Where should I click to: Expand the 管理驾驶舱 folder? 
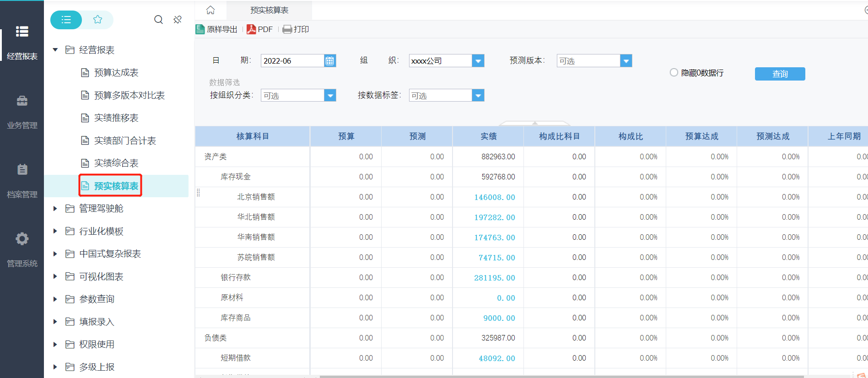55,209
